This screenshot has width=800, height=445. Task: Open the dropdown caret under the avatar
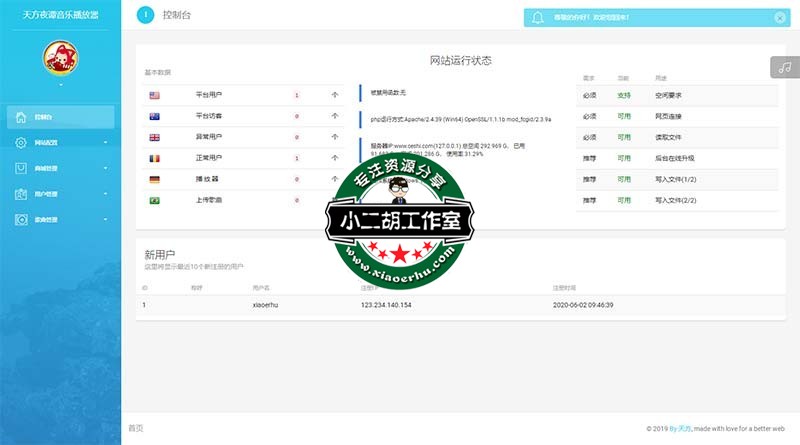tap(59, 87)
